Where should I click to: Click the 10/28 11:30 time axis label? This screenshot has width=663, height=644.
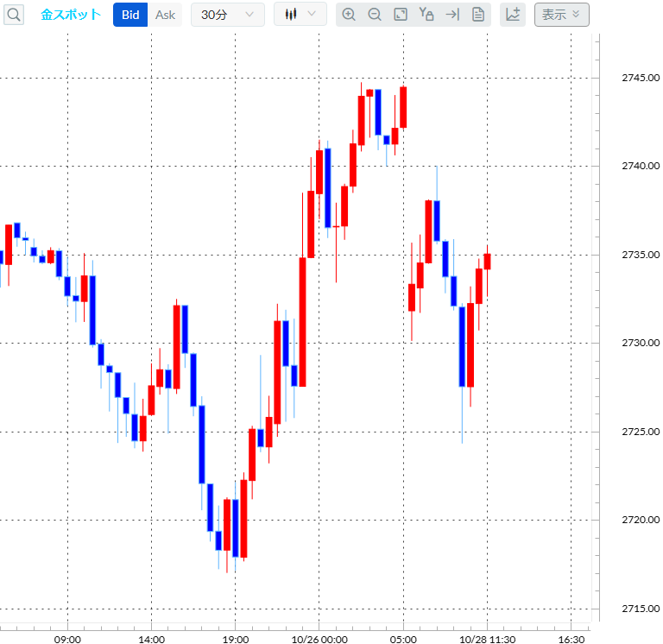(x=487, y=640)
